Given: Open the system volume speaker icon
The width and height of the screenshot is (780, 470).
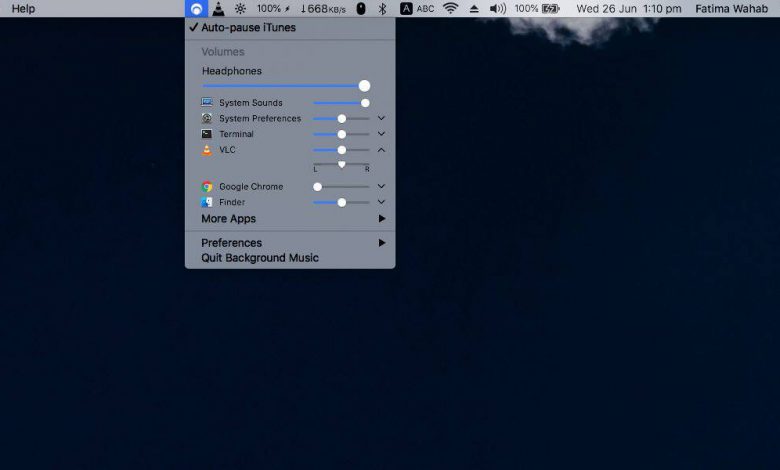Looking at the screenshot, I should coord(497,8).
